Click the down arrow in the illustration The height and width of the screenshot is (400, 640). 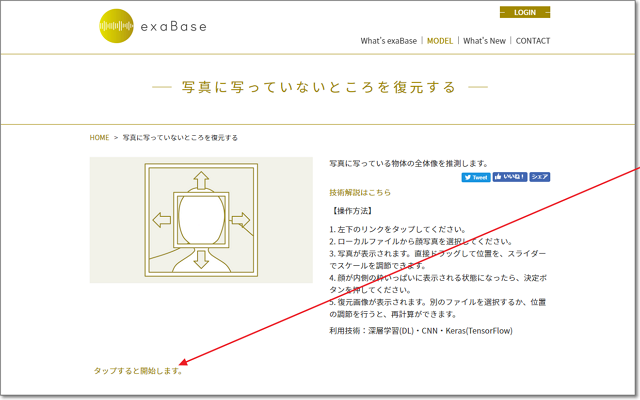click(200, 259)
